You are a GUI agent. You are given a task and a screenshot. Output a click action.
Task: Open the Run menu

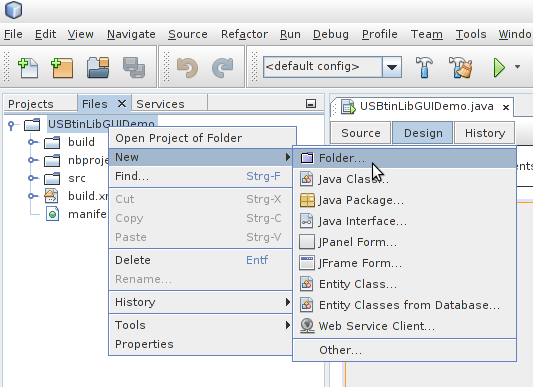290,34
